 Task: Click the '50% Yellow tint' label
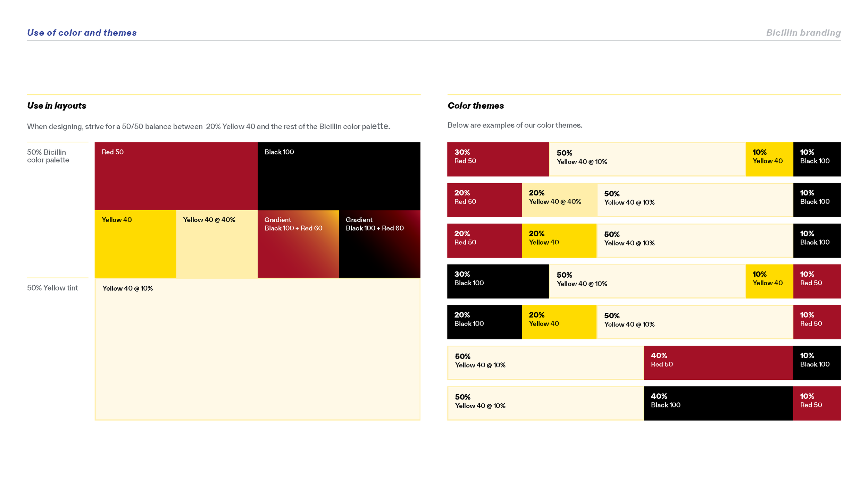(x=52, y=288)
